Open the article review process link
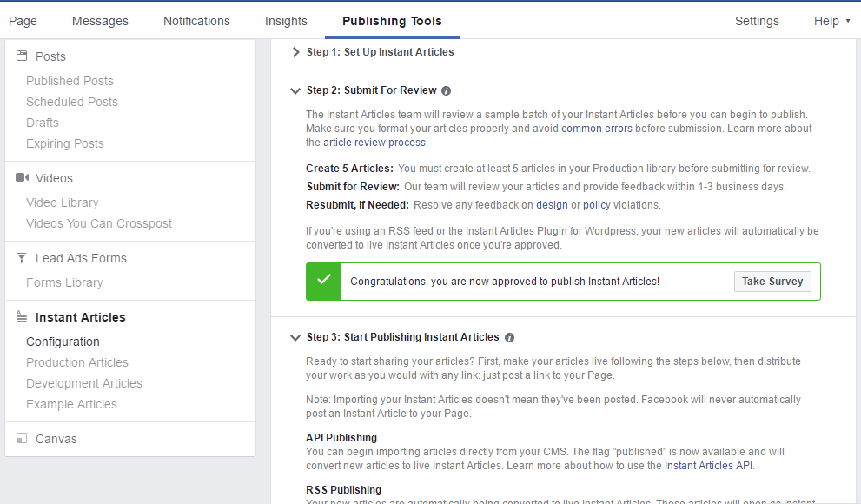This screenshot has width=861, height=504. [374, 143]
